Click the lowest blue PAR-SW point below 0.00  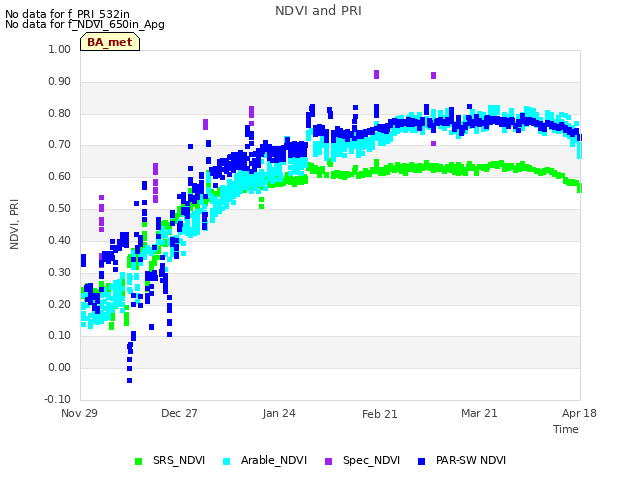click(x=129, y=380)
